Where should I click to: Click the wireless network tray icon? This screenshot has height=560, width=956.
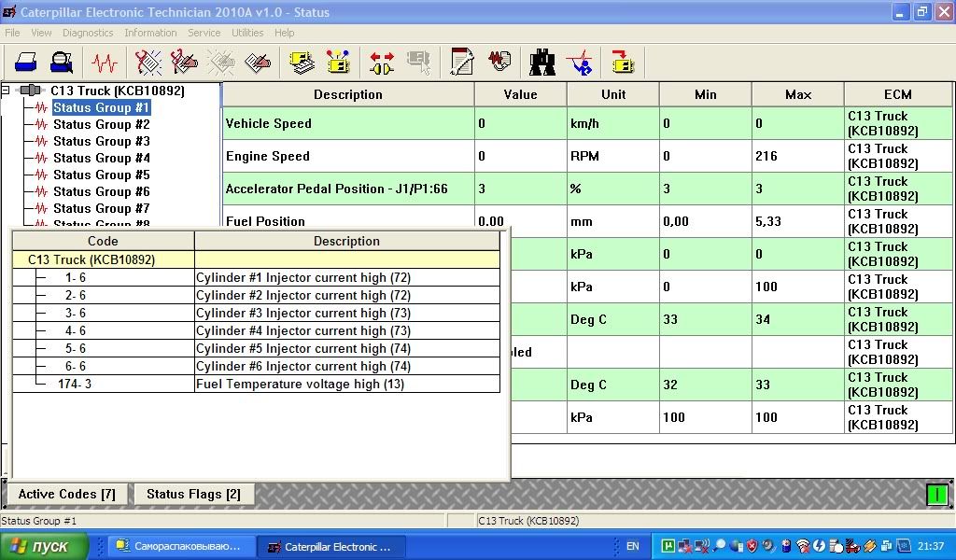click(804, 546)
